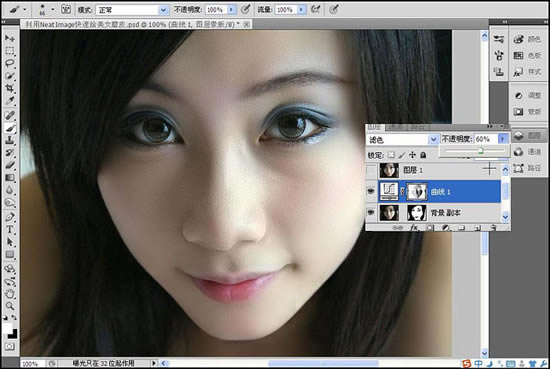
Task: Show the hidden 图层 1 layer
Action: (371, 170)
